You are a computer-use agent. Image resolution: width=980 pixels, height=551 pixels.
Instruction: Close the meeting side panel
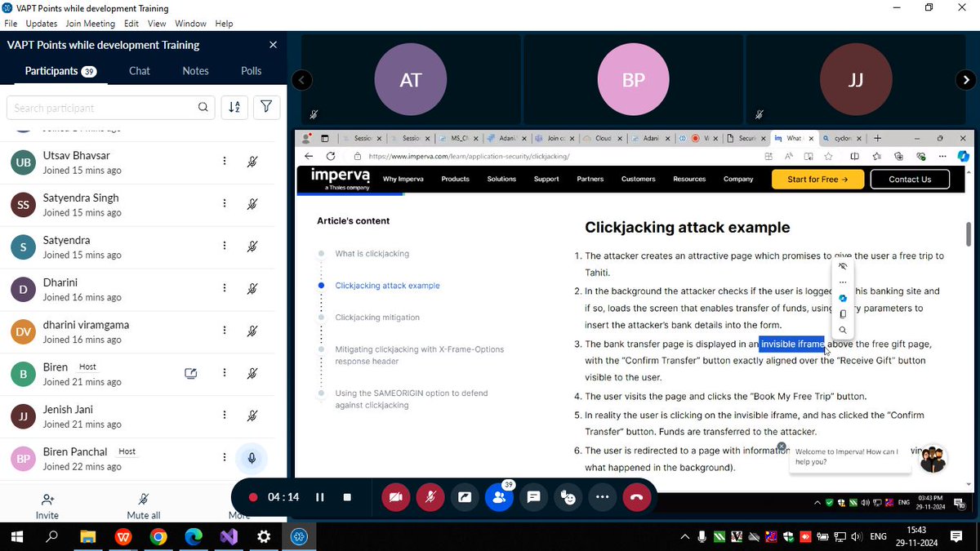pyautogui.click(x=273, y=45)
